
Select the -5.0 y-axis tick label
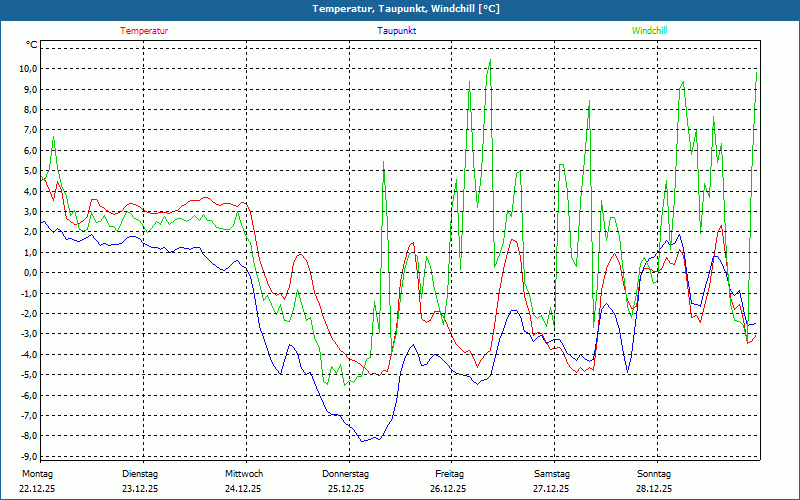point(27,375)
